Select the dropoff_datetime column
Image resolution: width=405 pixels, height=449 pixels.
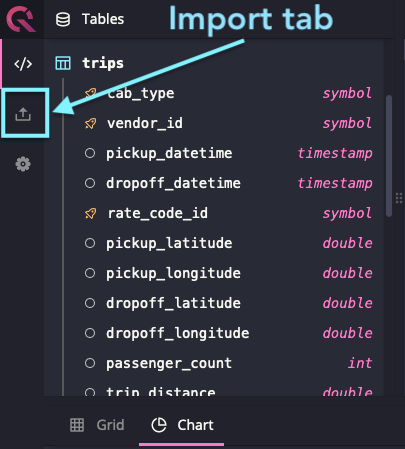click(x=173, y=183)
